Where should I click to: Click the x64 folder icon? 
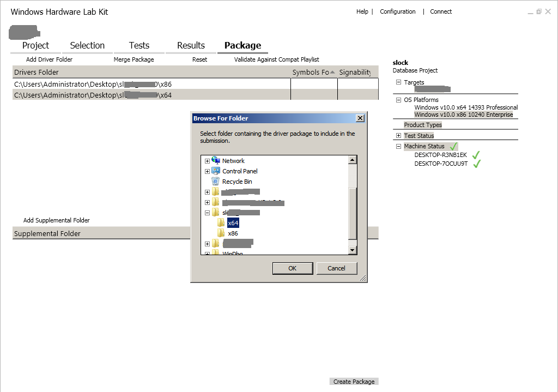pos(221,223)
